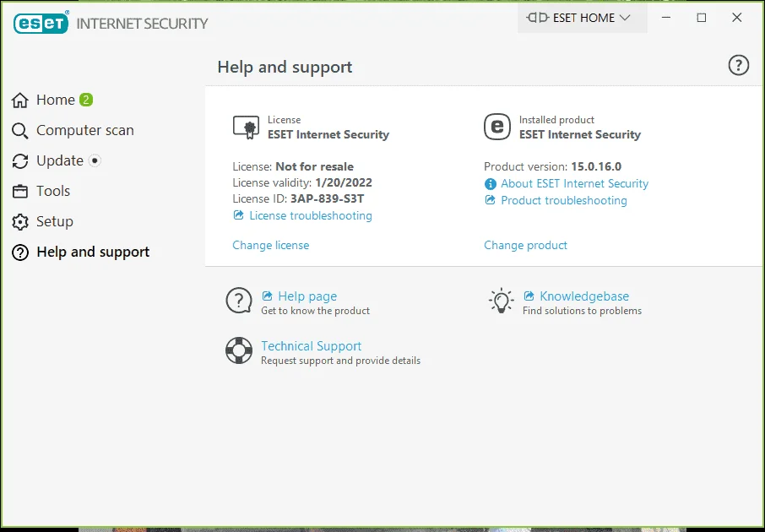This screenshot has height=532, width=765.
Task: Open the ESET HOME dropdown
Action: (x=582, y=18)
